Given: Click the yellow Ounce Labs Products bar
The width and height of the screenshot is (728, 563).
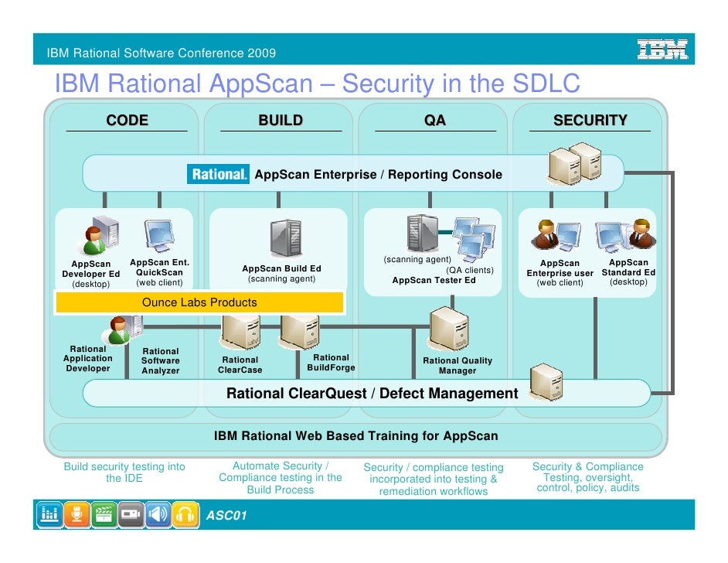Looking at the screenshot, I should [x=199, y=302].
